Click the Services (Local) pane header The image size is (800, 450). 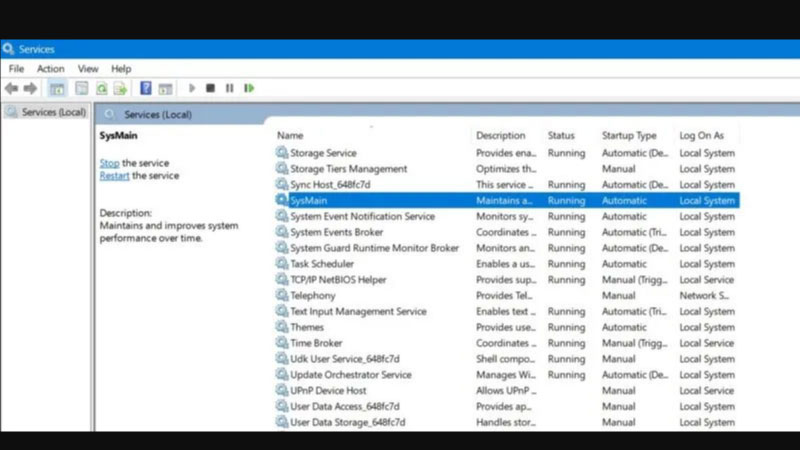tap(158, 114)
